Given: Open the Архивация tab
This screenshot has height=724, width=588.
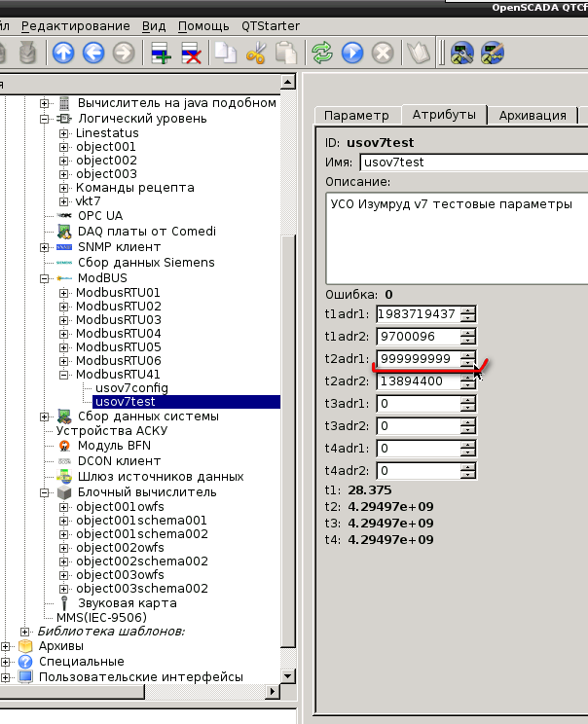Looking at the screenshot, I should (532, 115).
